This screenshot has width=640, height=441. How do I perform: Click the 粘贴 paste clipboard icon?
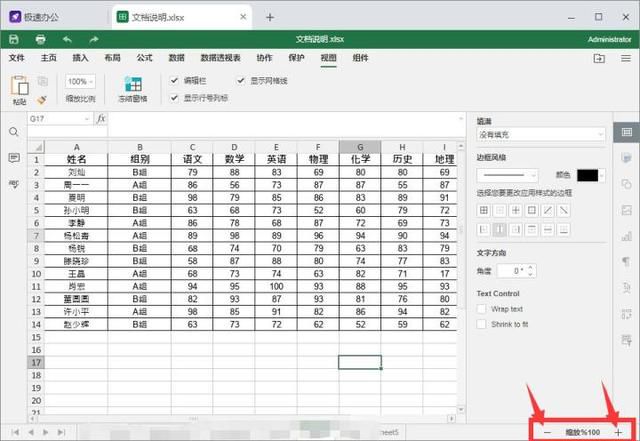pyautogui.click(x=19, y=85)
